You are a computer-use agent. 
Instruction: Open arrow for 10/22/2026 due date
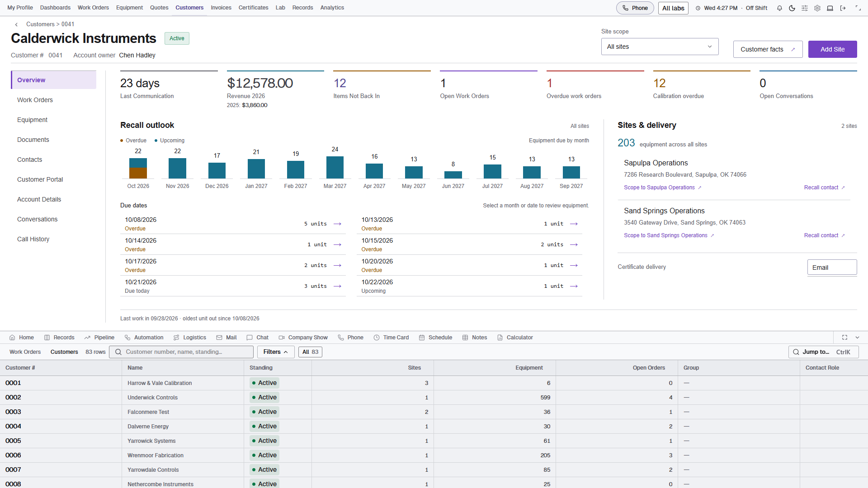574,286
